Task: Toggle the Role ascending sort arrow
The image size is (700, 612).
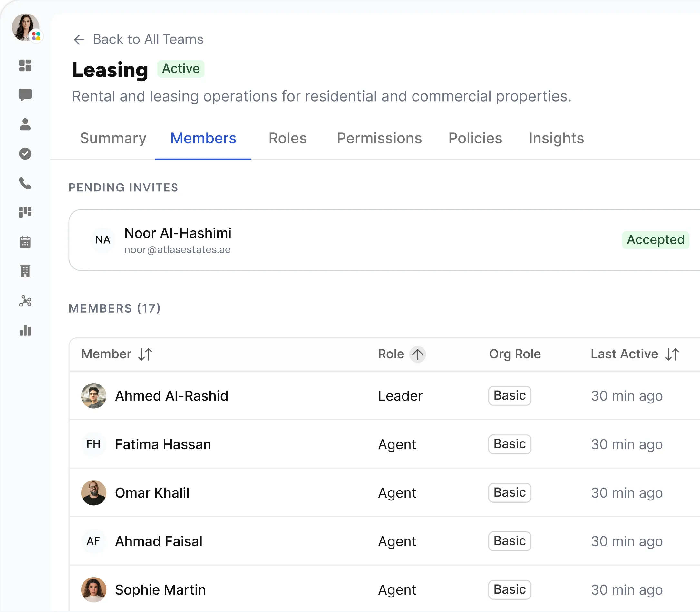Action: (417, 355)
